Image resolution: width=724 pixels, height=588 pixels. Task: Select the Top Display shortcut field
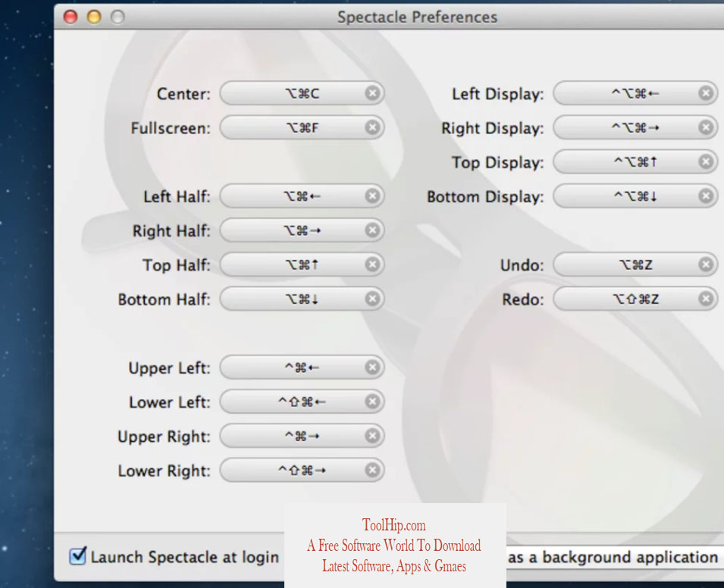coord(635,162)
